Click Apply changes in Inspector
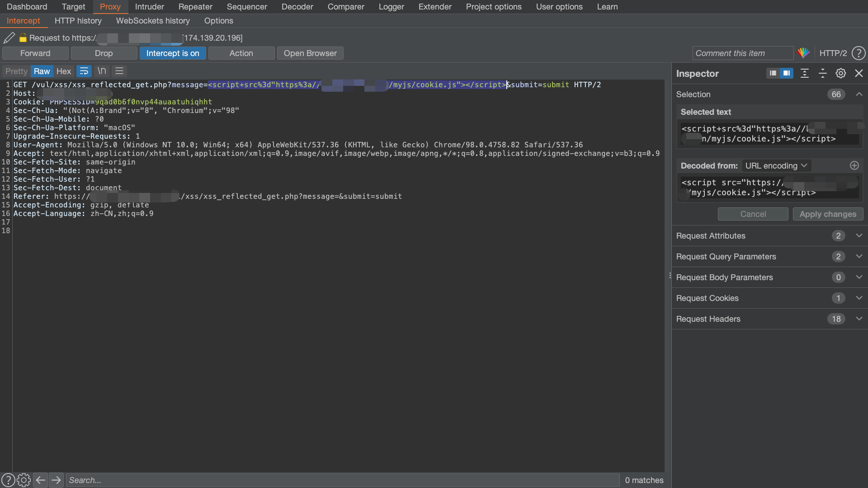868x488 pixels. click(x=828, y=214)
